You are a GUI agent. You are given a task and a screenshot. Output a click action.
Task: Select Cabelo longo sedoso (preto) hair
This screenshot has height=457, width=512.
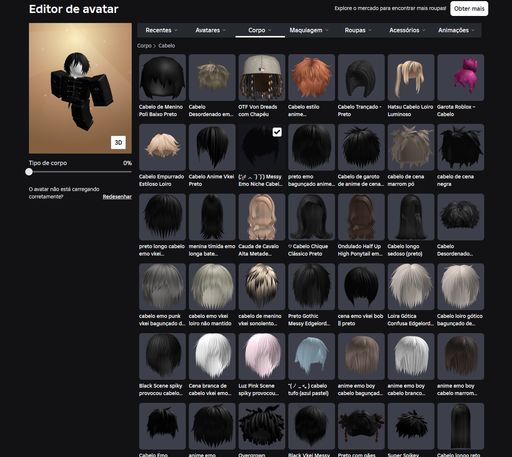[x=411, y=217]
